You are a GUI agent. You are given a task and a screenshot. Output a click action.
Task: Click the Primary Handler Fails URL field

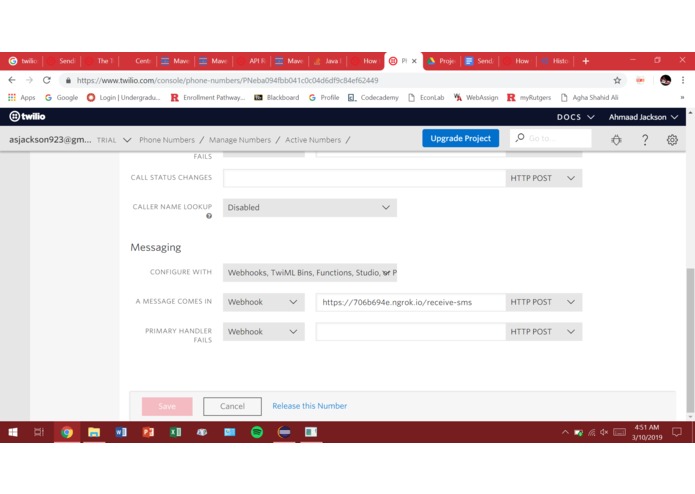(x=410, y=332)
